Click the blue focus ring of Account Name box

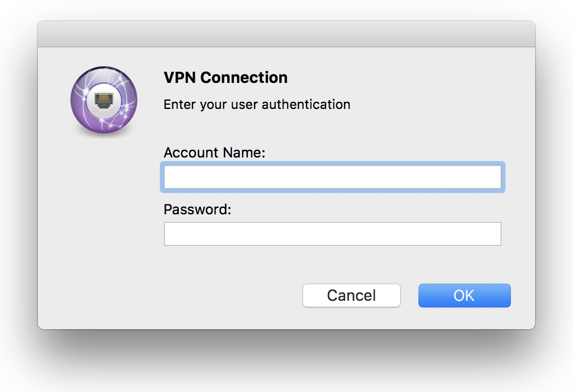click(x=332, y=163)
